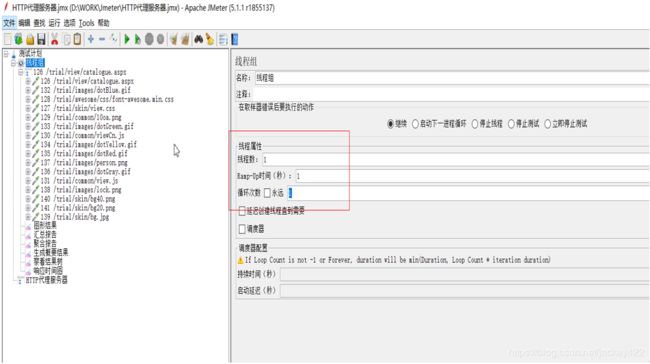This screenshot has width=650, height=364.
Task: Select the 停止测试 radio button
Action: (511, 124)
